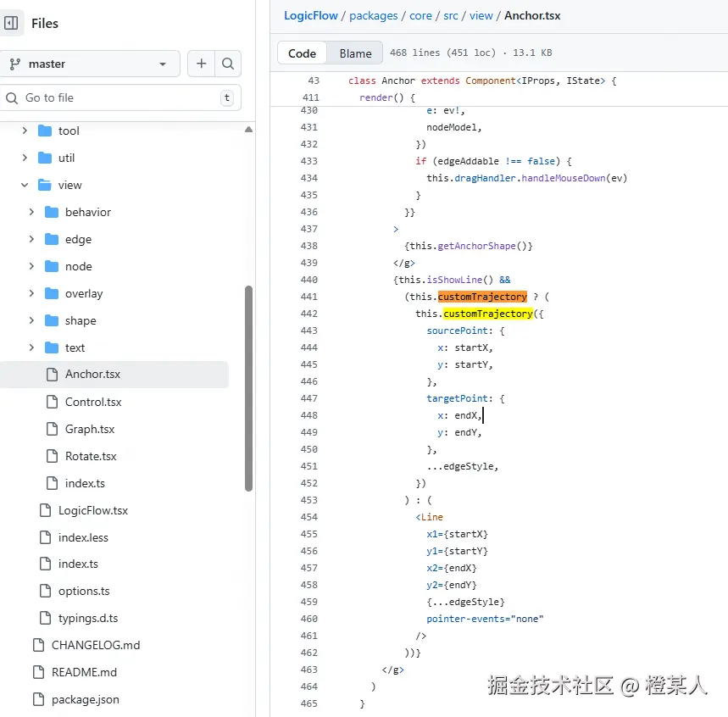Click isShowLine on line 440
The height and width of the screenshot is (717, 728).
coord(454,280)
